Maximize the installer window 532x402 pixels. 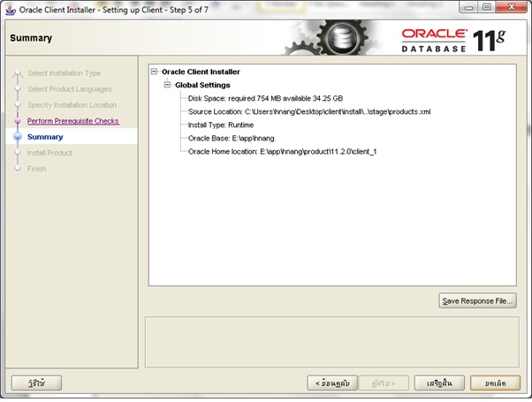[x=487, y=7]
